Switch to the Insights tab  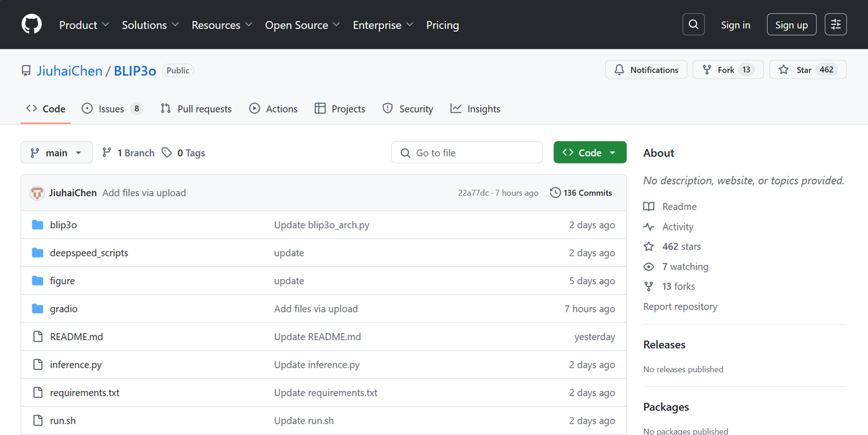click(475, 109)
